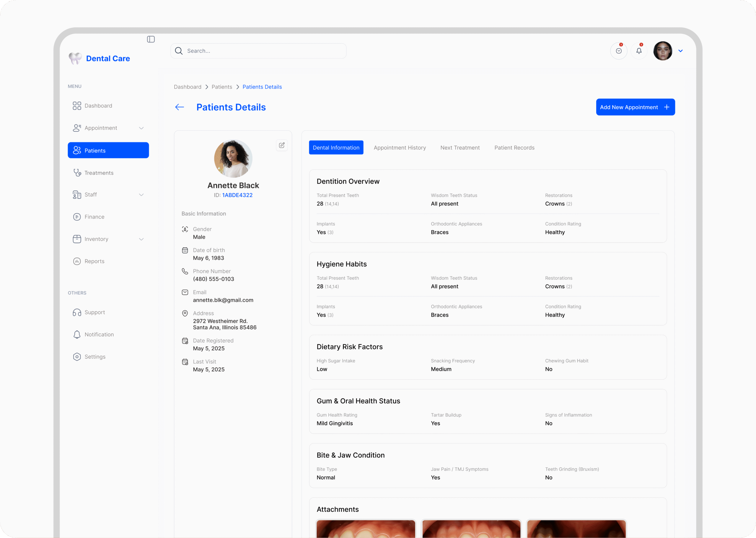756x538 pixels.
Task: Expand the Staff menu chevron
Action: pyautogui.click(x=141, y=195)
